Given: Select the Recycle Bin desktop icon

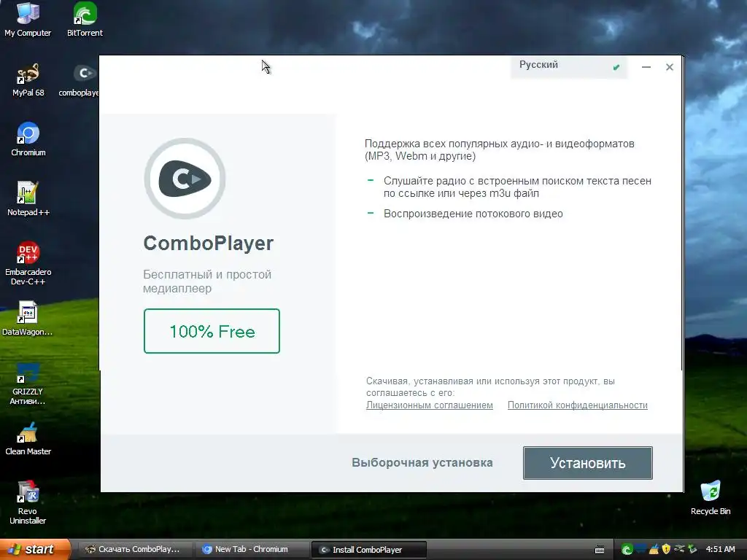Looking at the screenshot, I should tap(711, 498).
